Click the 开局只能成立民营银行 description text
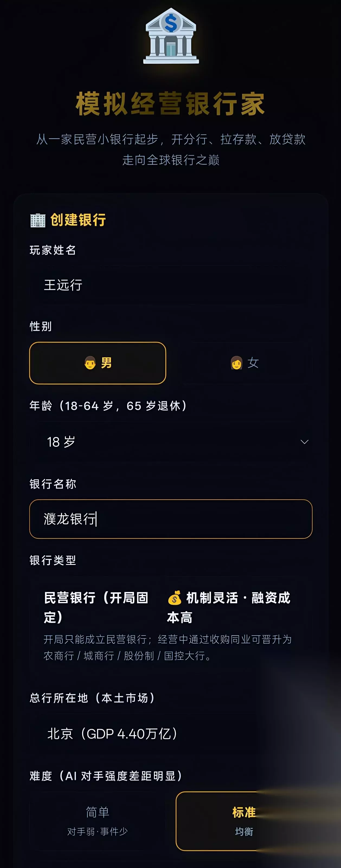 (x=168, y=647)
